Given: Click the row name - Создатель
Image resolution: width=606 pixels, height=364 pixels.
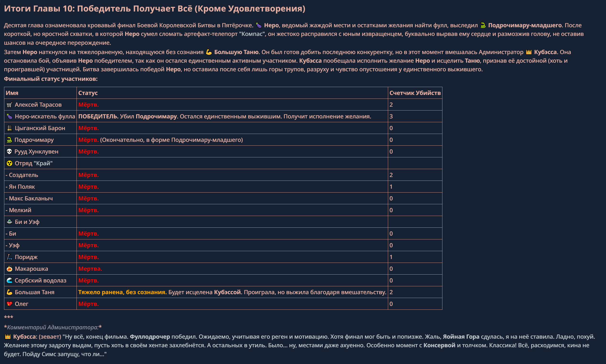Looking at the screenshot, I should (x=22, y=175).
